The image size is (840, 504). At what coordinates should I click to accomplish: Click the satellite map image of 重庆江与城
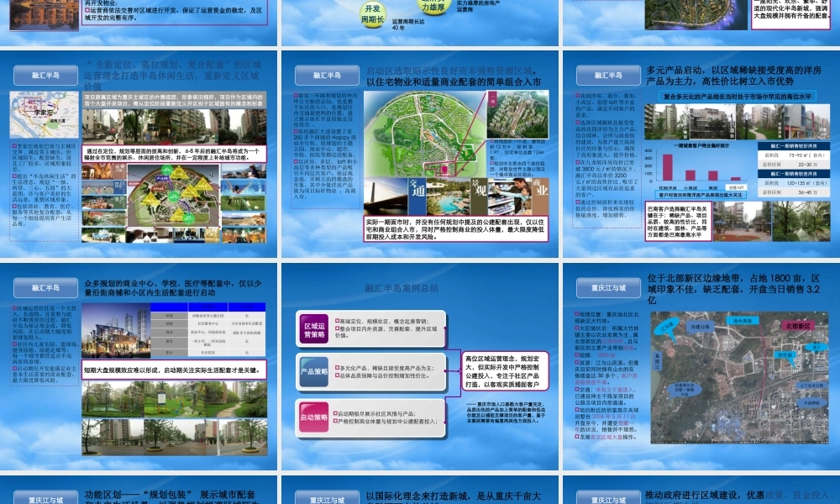pos(739,378)
